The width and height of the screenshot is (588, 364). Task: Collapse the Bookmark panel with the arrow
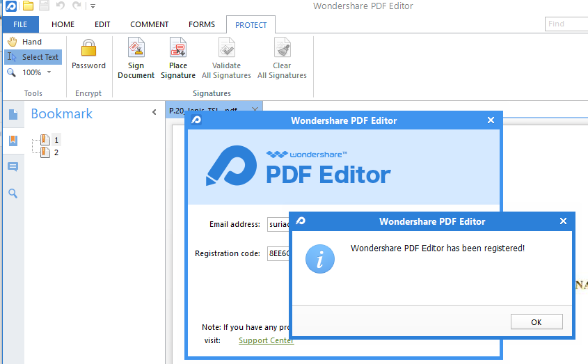point(154,112)
